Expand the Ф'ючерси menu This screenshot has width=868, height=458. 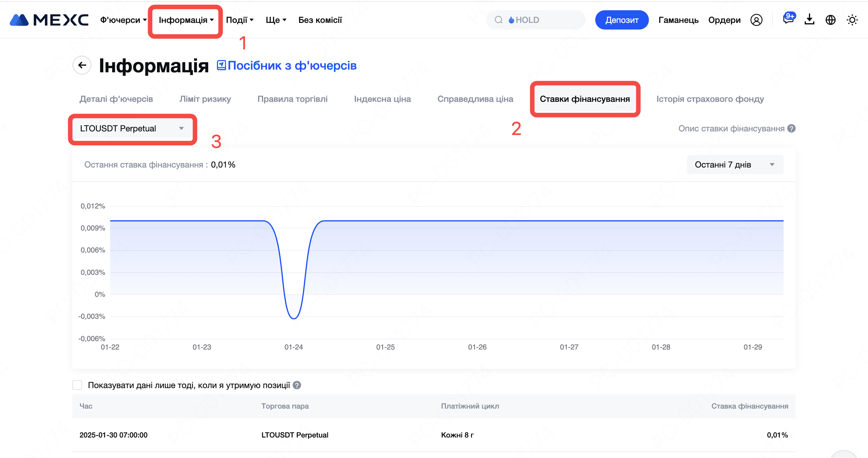click(x=123, y=20)
